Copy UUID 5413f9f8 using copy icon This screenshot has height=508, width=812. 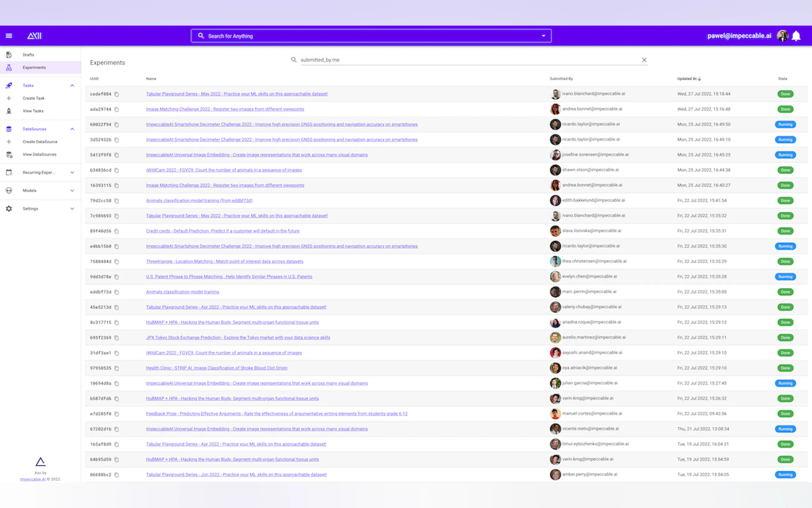(x=116, y=155)
